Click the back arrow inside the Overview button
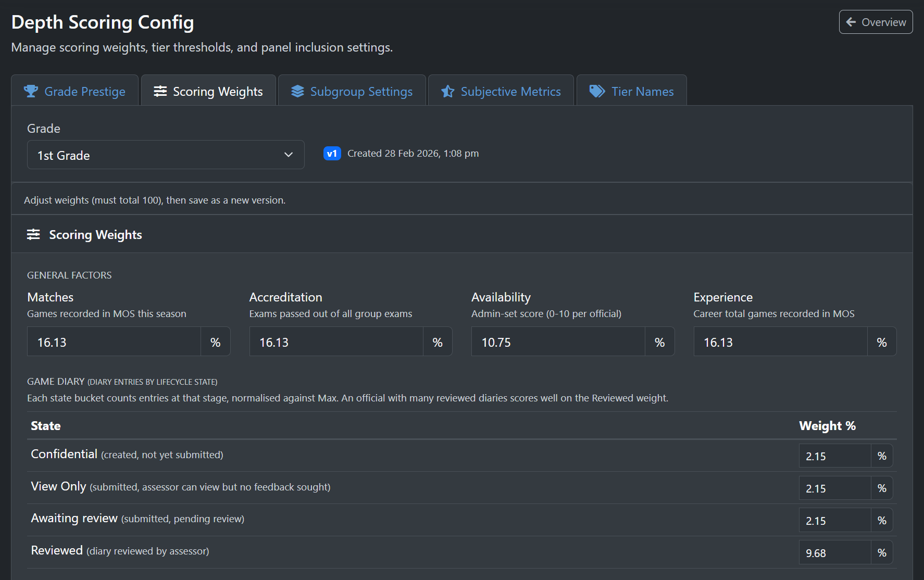This screenshot has width=924, height=580. pyautogui.click(x=851, y=22)
